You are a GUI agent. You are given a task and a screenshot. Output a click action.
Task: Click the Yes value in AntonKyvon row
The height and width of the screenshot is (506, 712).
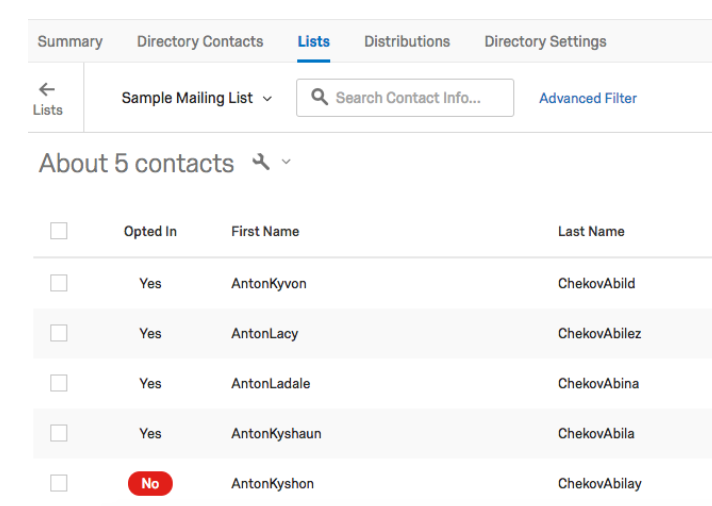(150, 283)
